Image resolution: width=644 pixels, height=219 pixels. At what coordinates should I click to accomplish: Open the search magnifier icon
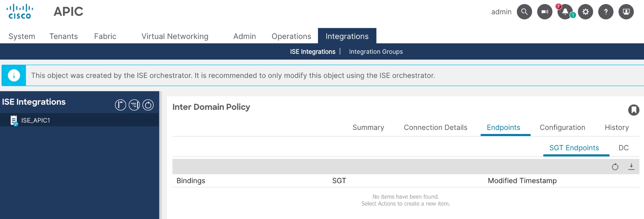[524, 12]
